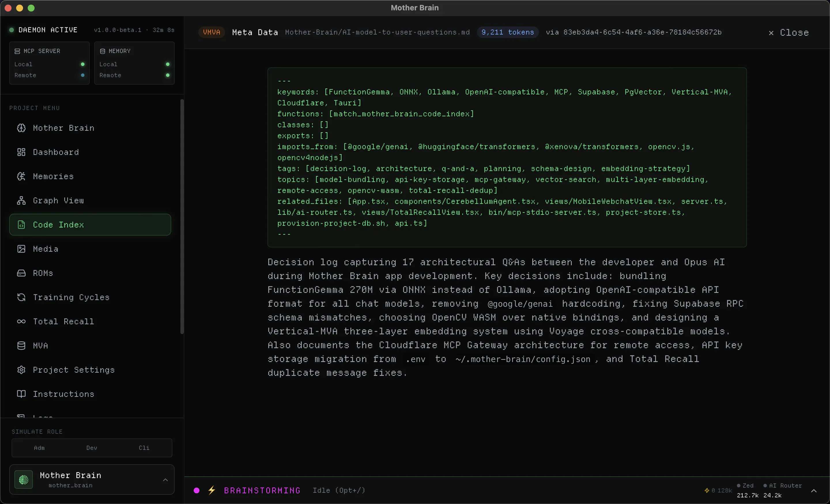This screenshot has height=504, width=830.
Task: Click the Memory Remote status dot
Action: pyautogui.click(x=167, y=75)
